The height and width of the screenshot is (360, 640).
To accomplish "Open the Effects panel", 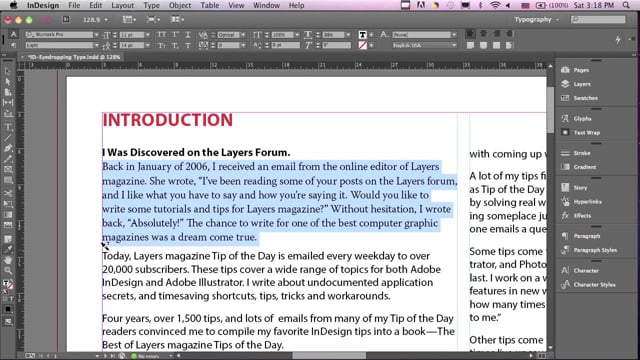I will tap(576, 216).
